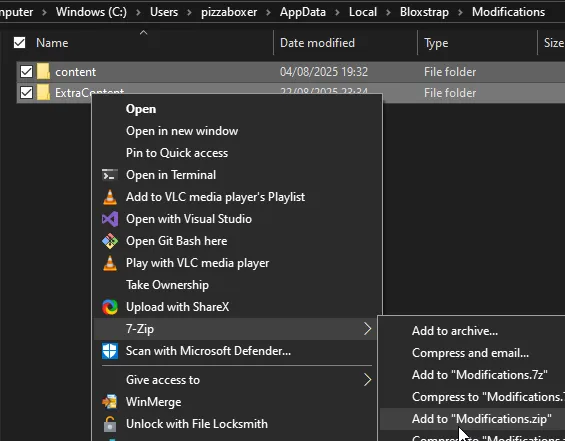Open breadcrumb chevron after Windows (C:)
The height and width of the screenshot is (441, 565).
click(x=138, y=12)
